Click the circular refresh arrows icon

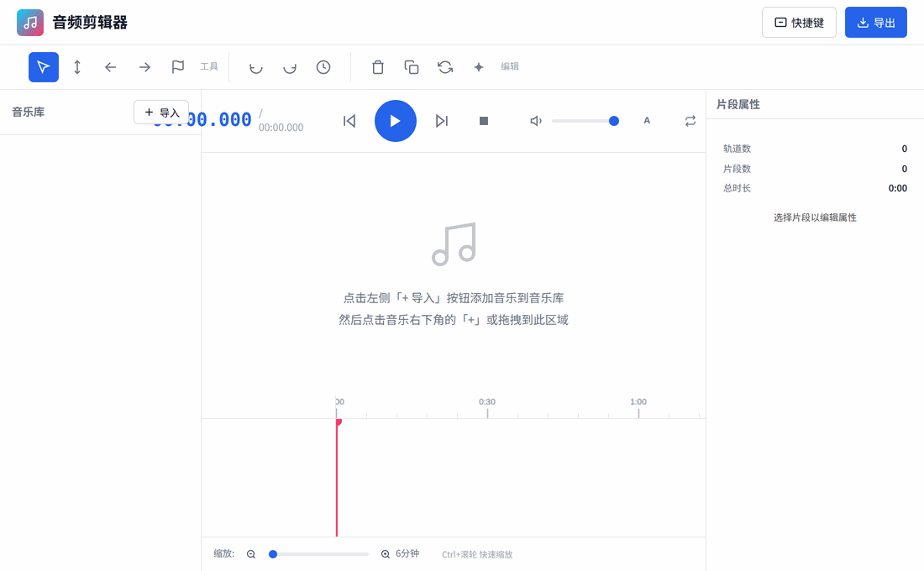pos(445,67)
